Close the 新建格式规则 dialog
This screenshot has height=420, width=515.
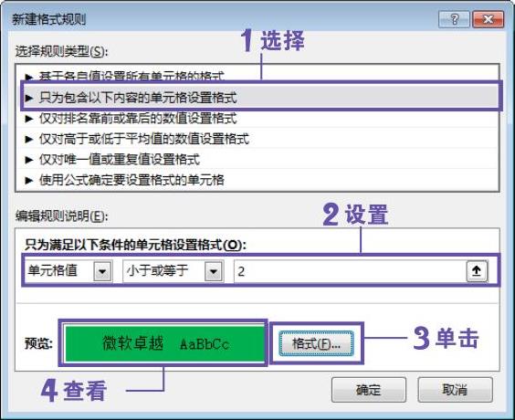click(x=488, y=19)
